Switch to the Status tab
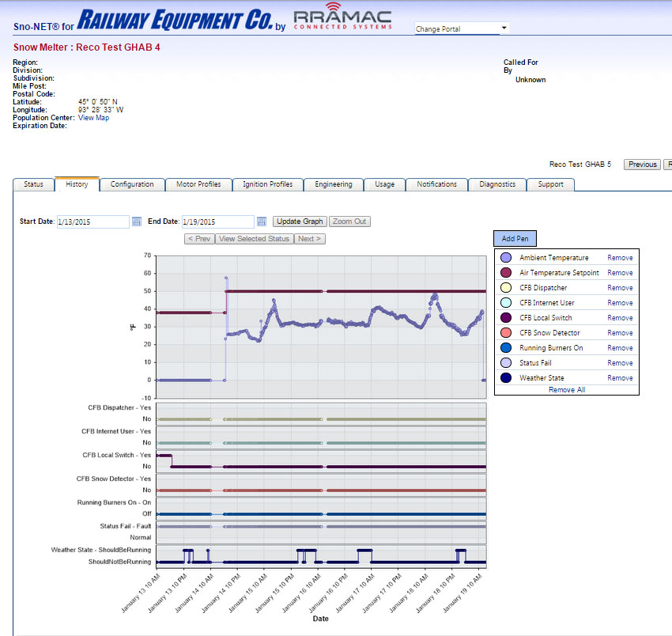Viewport: 672px width, 636px height. (x=33, y=184)
